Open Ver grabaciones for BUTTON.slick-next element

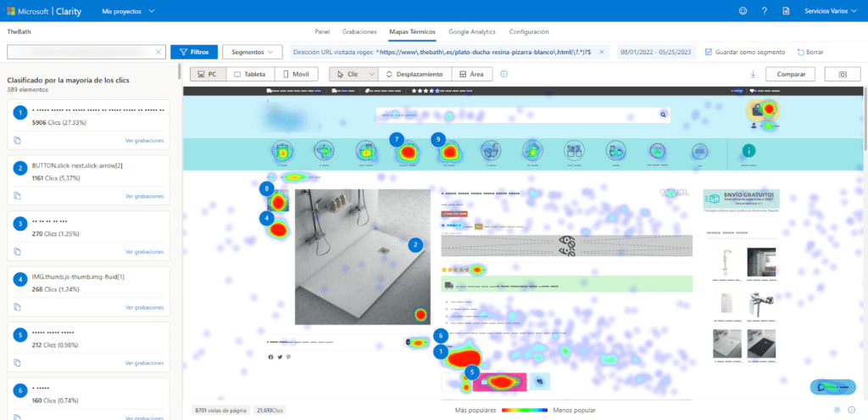[144, 196]
